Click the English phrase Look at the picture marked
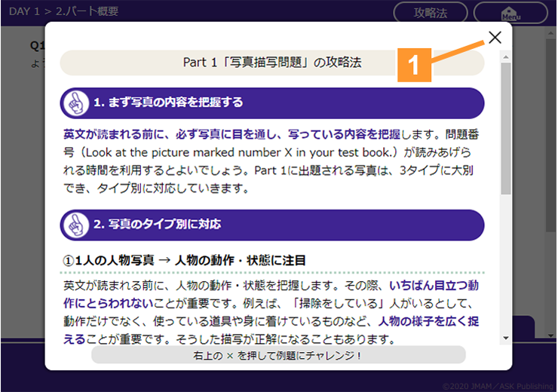The height and width of the screenshot is (392, 558). (x=170, y=152)
